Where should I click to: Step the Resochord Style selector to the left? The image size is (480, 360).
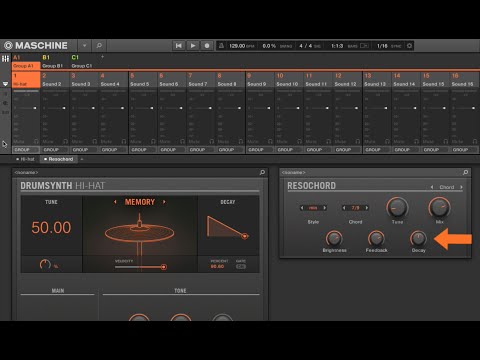pos(302,208)
